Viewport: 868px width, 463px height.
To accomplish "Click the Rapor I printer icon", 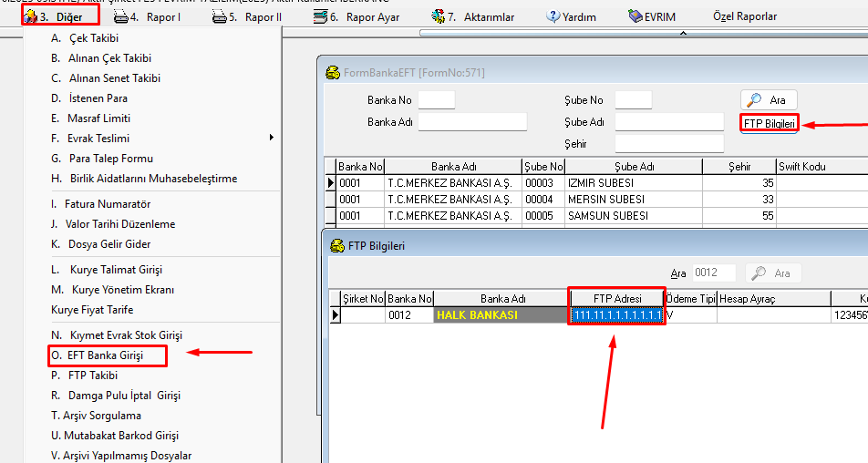I will (121, 16).
